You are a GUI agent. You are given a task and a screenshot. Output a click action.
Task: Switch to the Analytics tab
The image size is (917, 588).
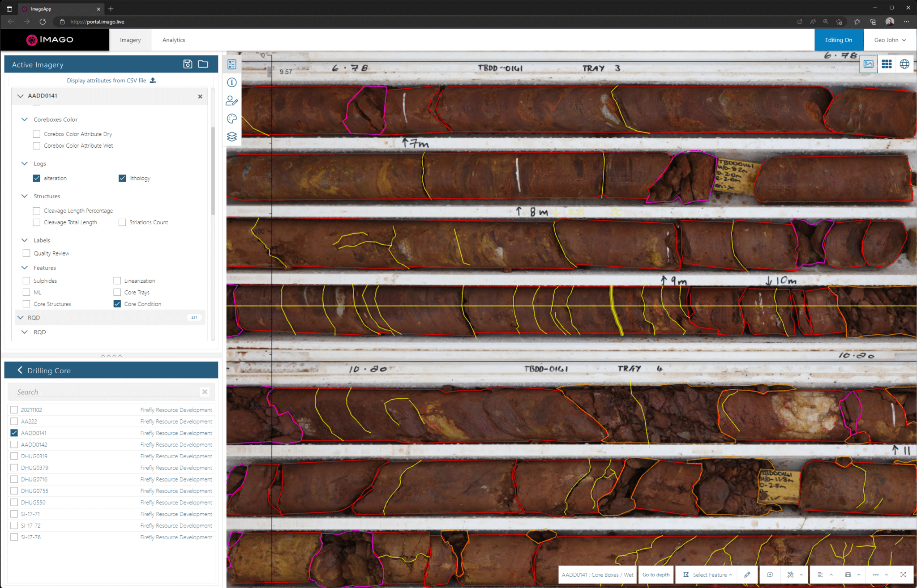(x=174, y=40)
